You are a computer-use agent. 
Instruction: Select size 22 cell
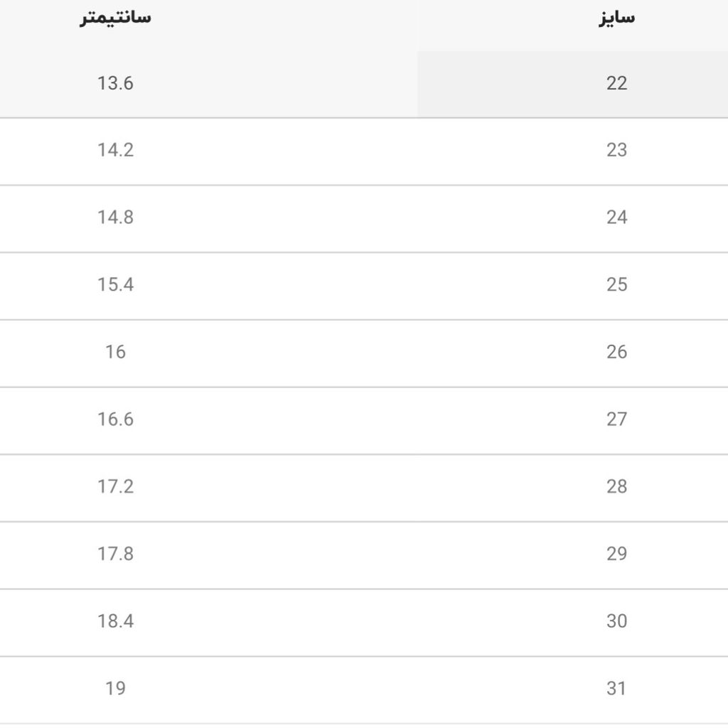[x=616, y=83]
